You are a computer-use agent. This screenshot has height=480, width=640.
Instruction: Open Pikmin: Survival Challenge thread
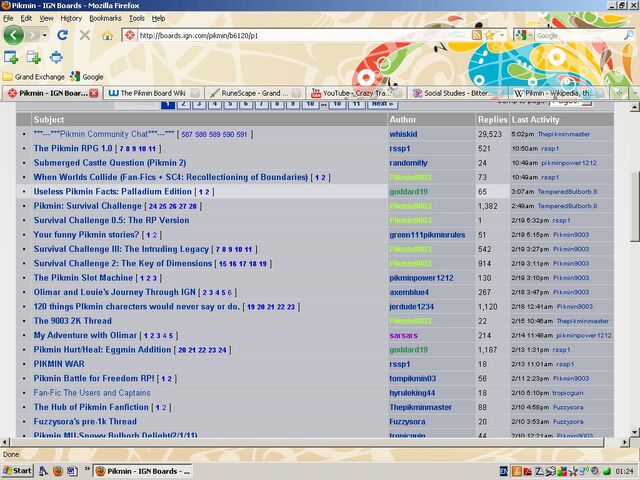87,206
